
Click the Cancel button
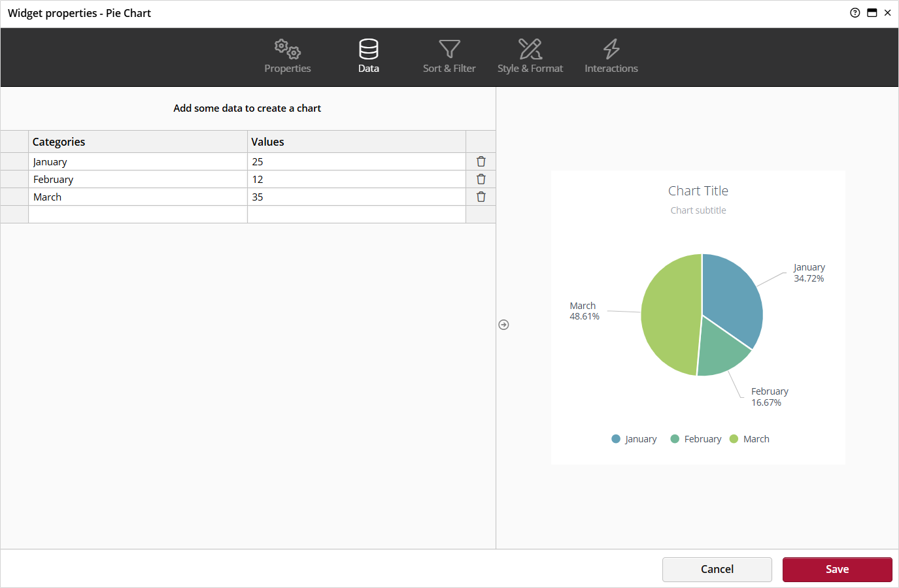(717, 569)
